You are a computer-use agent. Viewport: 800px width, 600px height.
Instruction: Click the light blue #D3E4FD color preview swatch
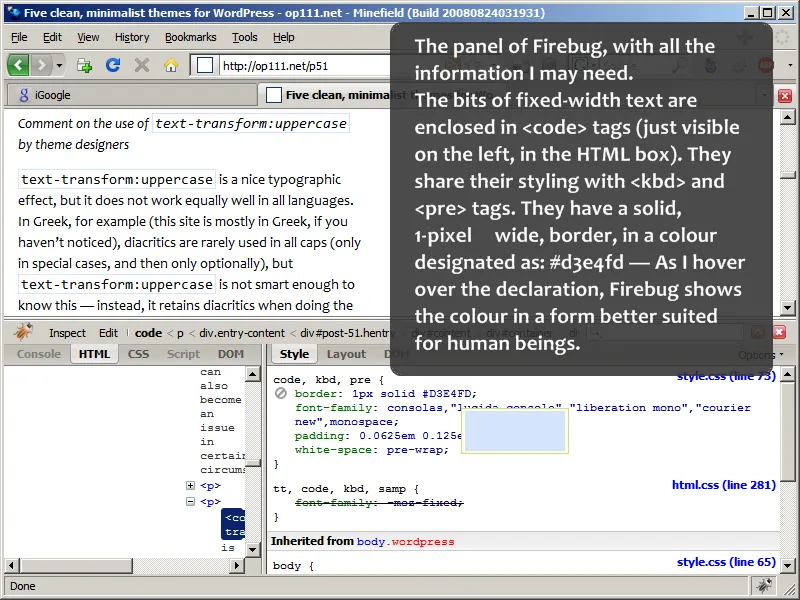pyautogui.click(x=515, y=431)
